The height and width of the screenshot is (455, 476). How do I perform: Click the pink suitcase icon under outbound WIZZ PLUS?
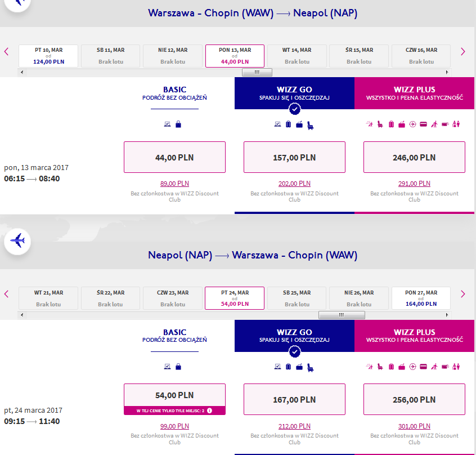tap(391, 124)
